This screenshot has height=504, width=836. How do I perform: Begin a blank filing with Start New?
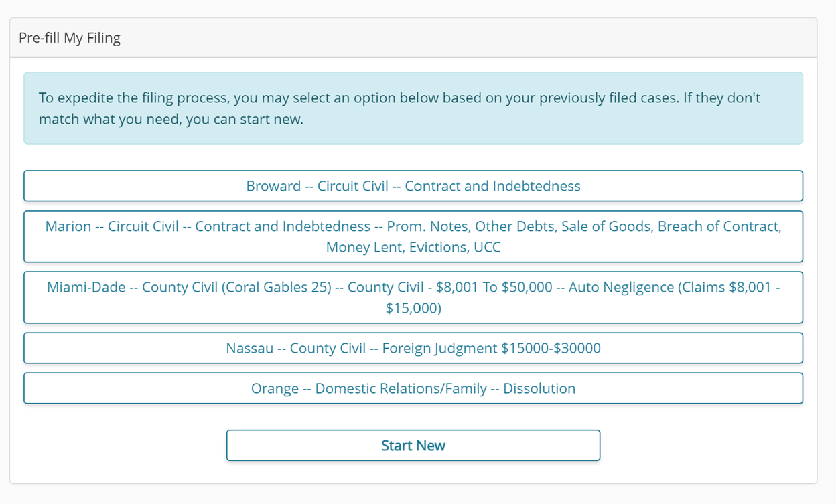coord(413,446)
